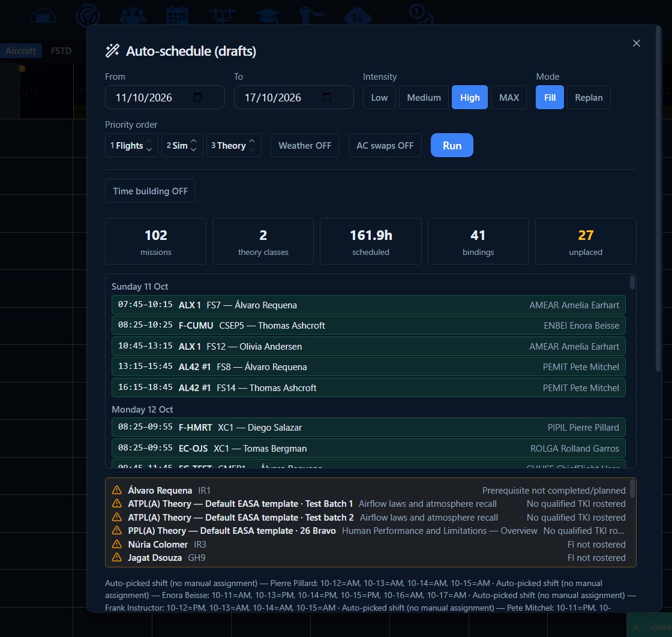Image resolution: width=672 pixels, height=637 pixels.
Task: Select the 1 Flights priority chip
Action: click(x=131, y=145)
